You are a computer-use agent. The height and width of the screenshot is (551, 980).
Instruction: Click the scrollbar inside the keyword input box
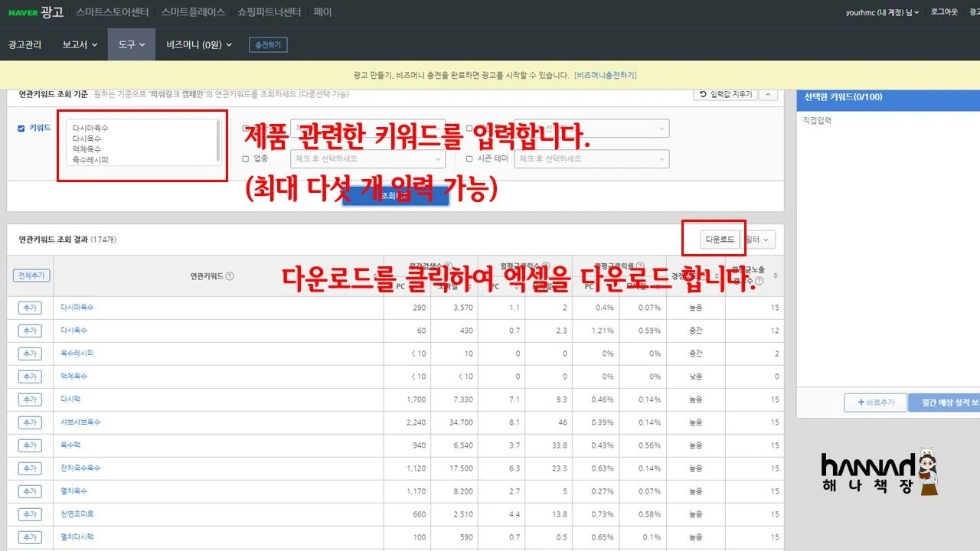[x=217, y=142]
